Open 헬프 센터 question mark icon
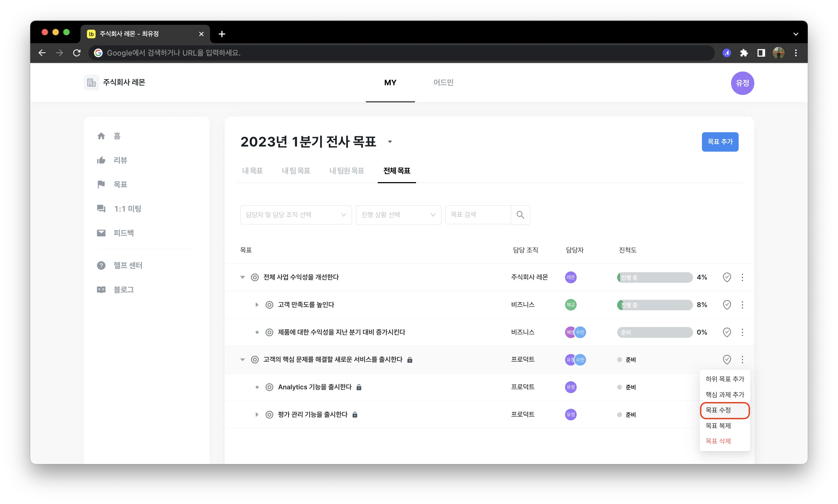 (x=101, y=265)
